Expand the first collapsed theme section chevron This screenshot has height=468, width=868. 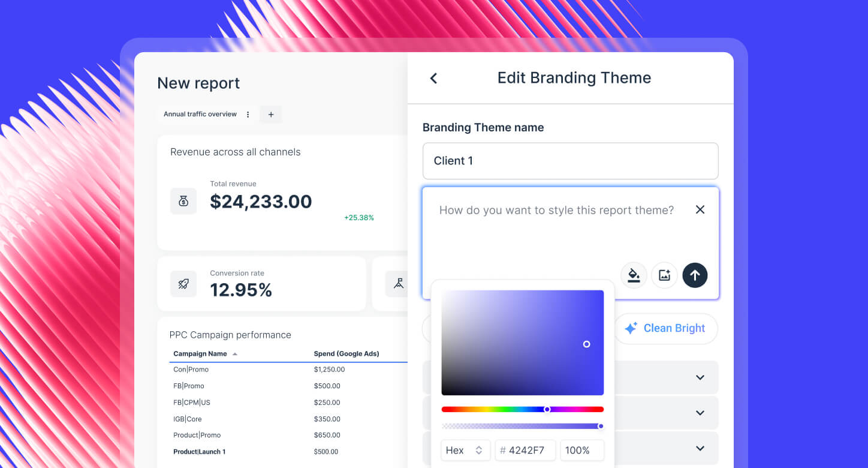click(700, 377)
